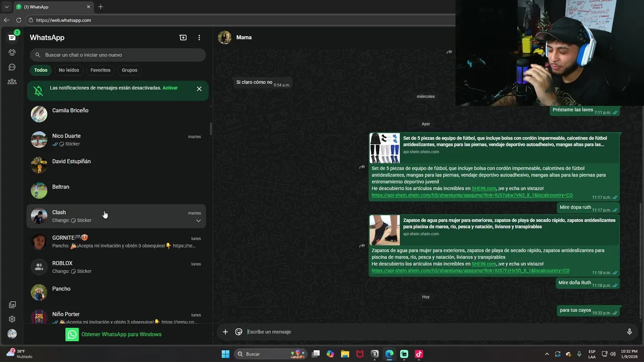Open the Communities icon in sidebar
644x362 pixels.
[x=12, y=81]
